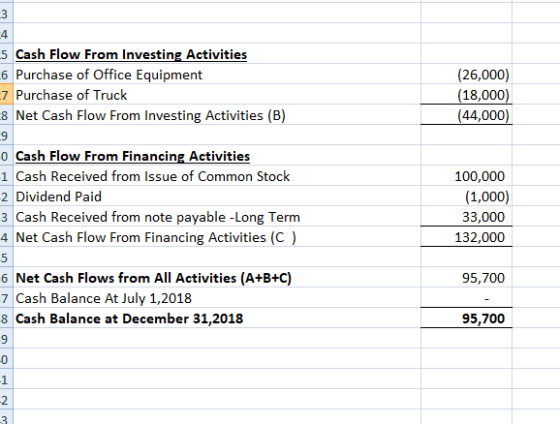Click the 33,000 value cell
Viewport: 560px width, 424px height.
pos(466,217)
